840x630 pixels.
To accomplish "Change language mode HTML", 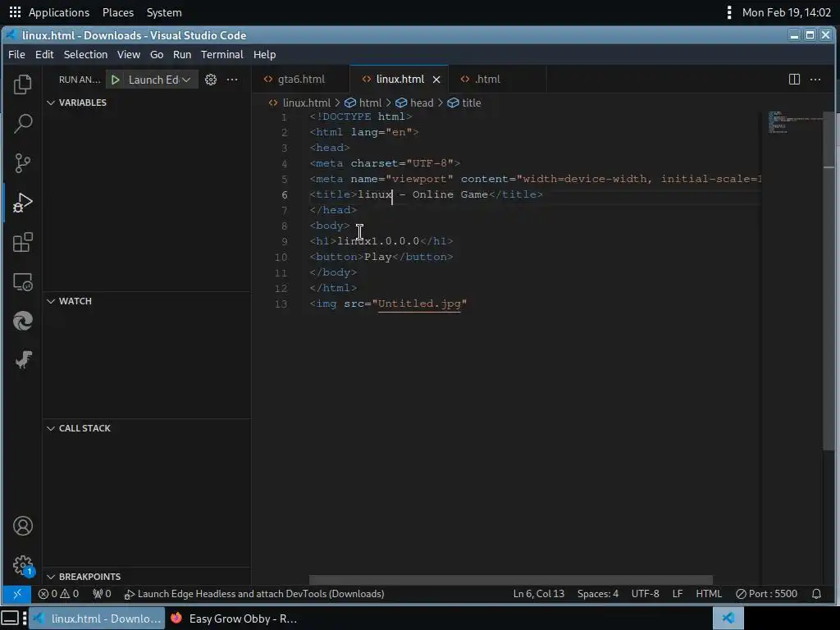I will pyautogui.click(x=709, y=594).
